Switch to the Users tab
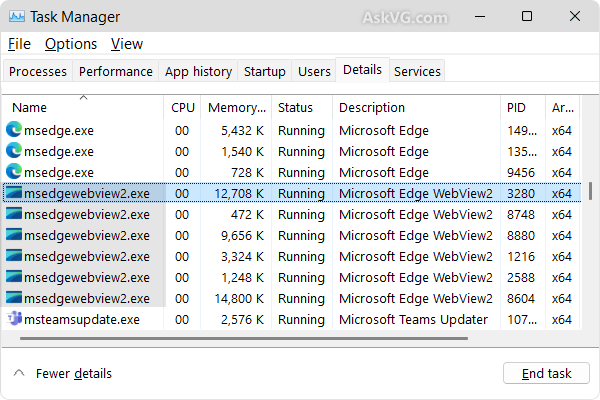 pyautogui.click(x=314, y=71)
